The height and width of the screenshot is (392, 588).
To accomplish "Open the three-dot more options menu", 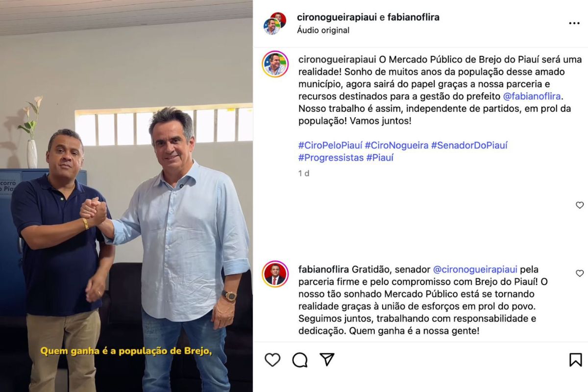I will 574,23.
